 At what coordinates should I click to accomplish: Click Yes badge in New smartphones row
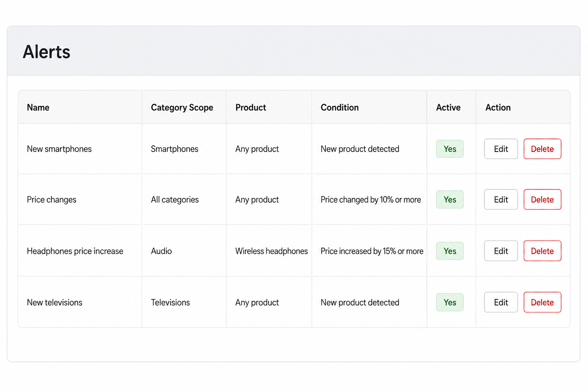(450, 149)
